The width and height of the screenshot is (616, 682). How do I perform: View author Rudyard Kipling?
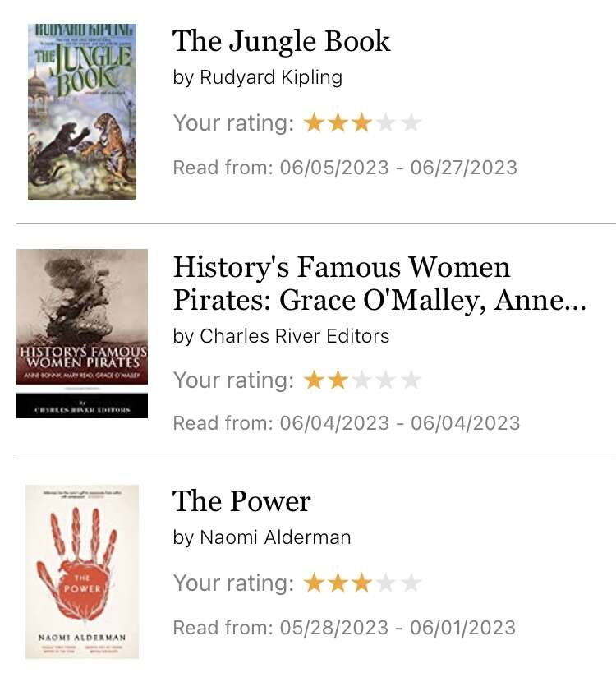271,77
